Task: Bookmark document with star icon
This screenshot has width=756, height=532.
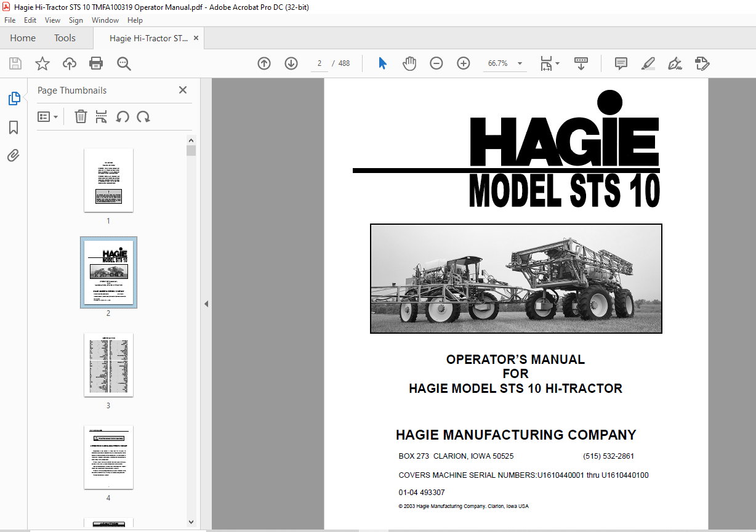Action: tap(42, 63)
